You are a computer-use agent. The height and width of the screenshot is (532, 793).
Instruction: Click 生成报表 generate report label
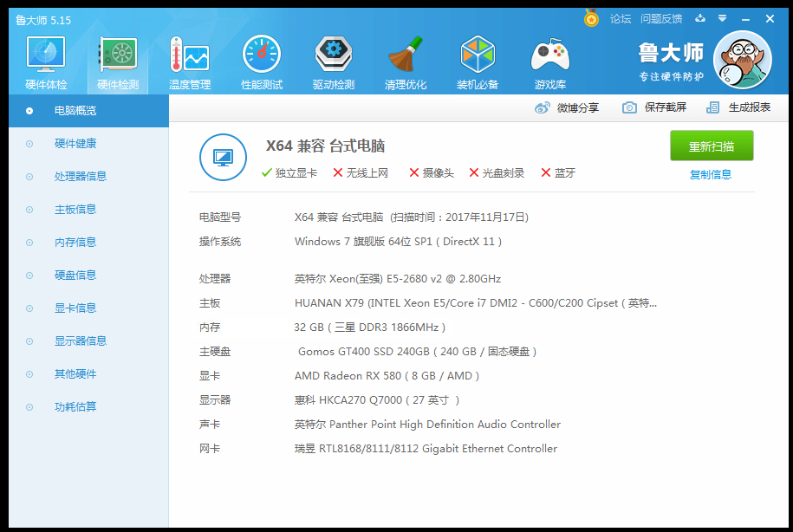[750, 107]
